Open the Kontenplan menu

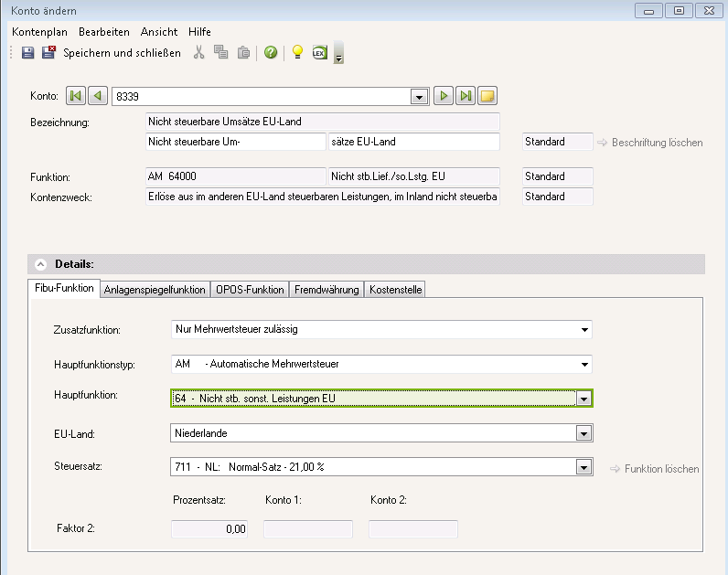pyautogui.click(x=40, y=32)
